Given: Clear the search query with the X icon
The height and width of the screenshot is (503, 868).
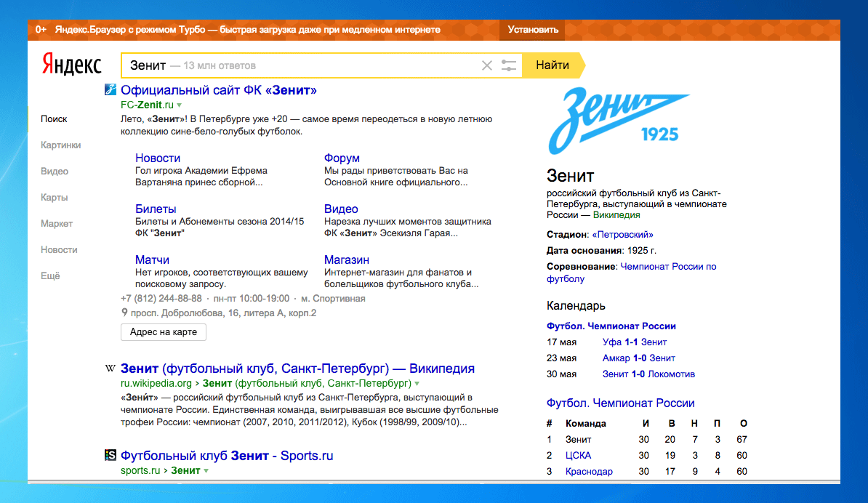Looking at the screenshot, I should (486, 65).
